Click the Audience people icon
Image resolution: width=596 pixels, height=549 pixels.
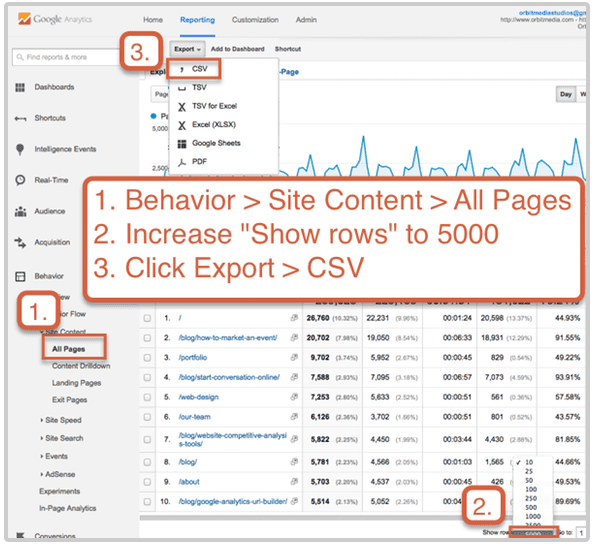tap(20, 211)
